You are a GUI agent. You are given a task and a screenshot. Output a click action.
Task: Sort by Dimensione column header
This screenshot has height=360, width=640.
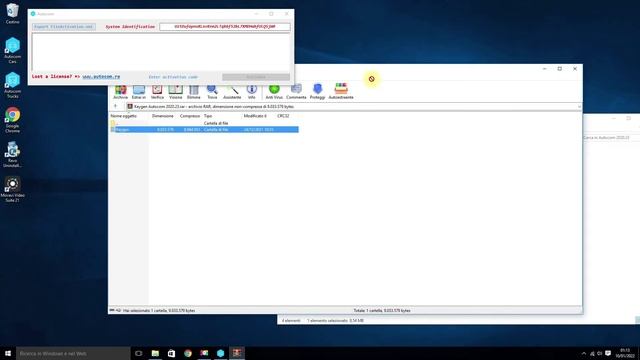click(162, 116)
